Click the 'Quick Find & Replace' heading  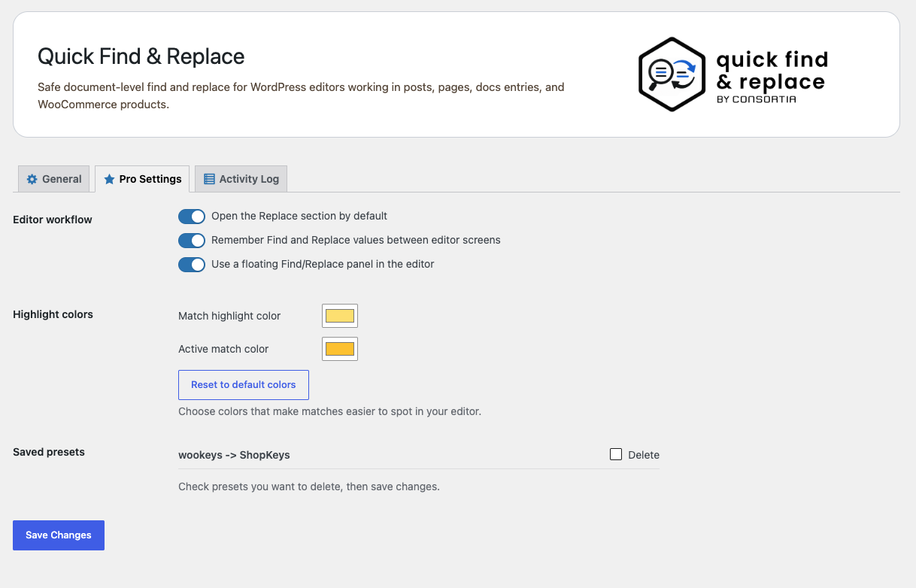pyautogui.click(x=141, y=56)
